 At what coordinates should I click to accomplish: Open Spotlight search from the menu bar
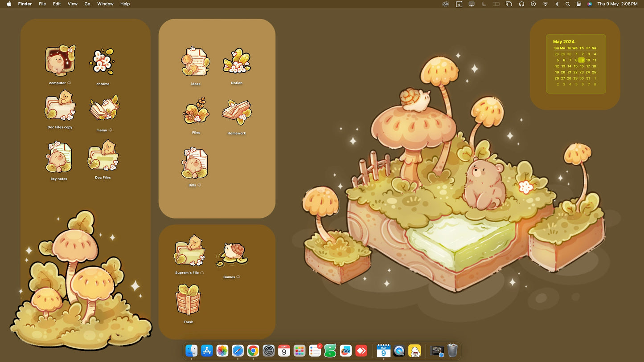(567, 4)
